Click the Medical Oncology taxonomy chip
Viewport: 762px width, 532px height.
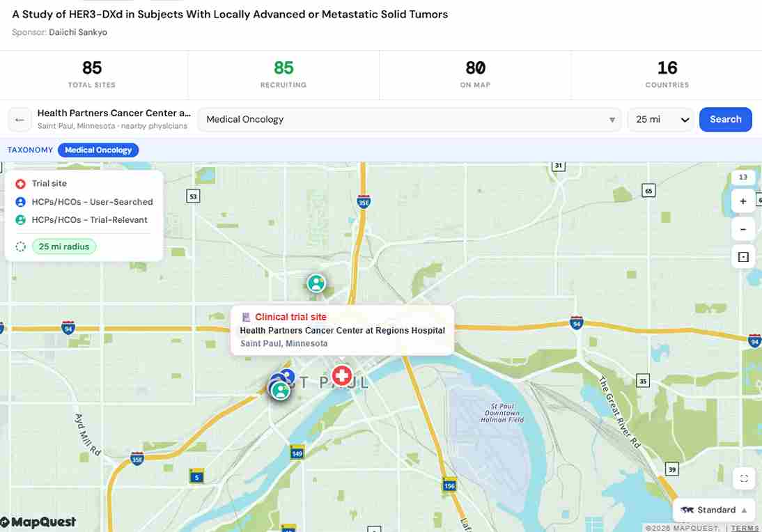point(98,150)
